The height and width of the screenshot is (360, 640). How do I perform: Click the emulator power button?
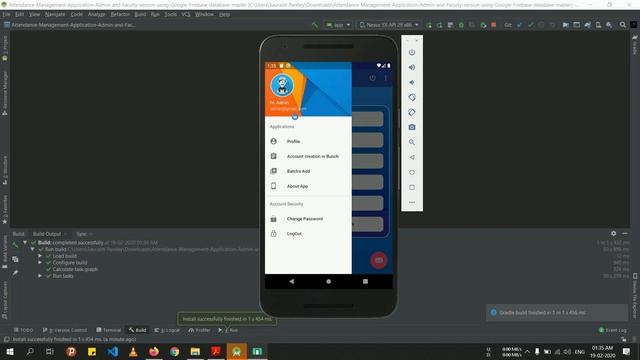click(412, 52)
